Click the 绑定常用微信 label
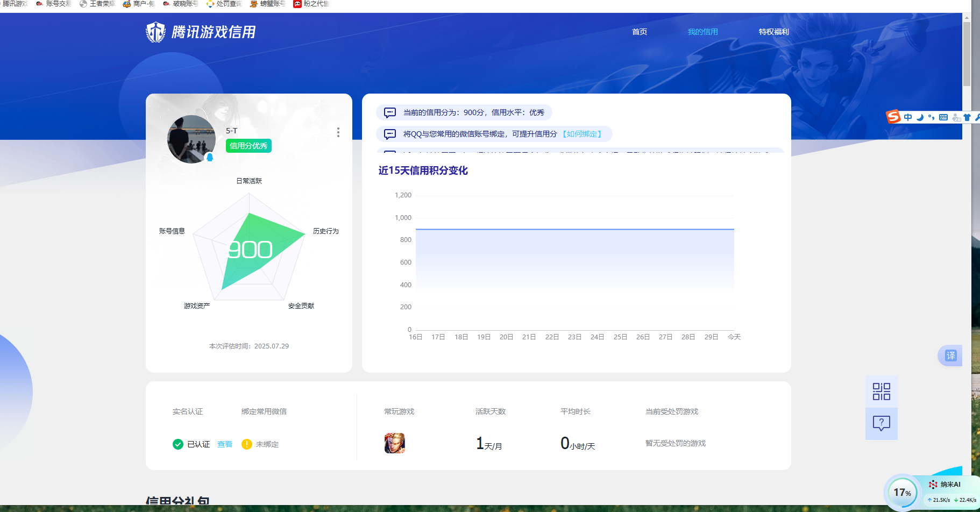 [x=264, y=411]
